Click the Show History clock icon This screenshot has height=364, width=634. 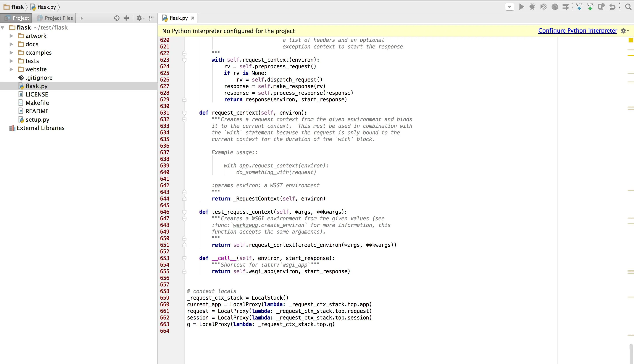[x=601, y=7]
